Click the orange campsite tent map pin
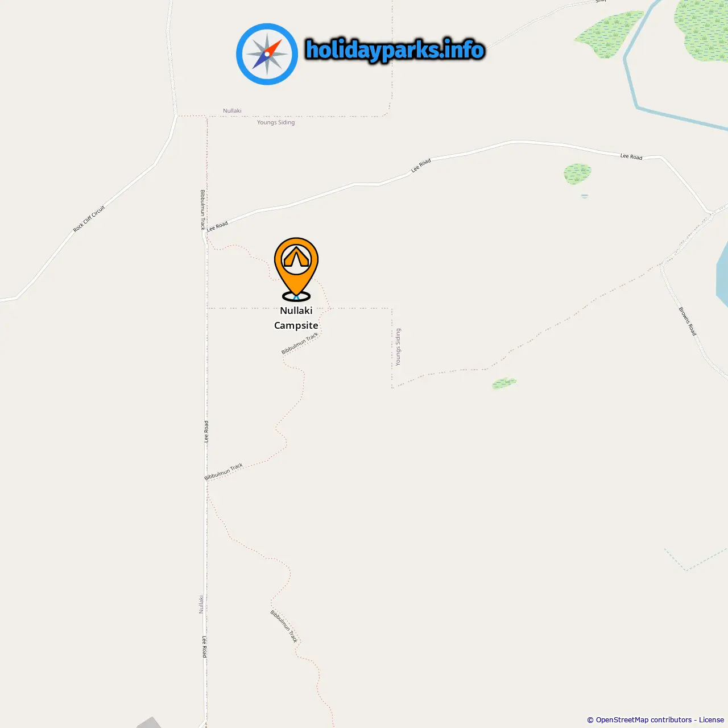Image resolution: width=728 pixels, height=728 pixels. tap(296, 268)
